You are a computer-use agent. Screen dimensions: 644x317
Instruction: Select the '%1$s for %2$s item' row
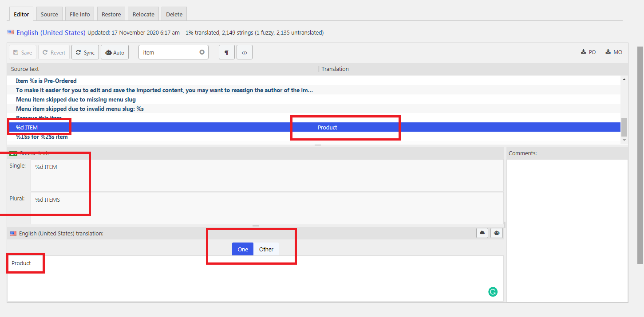click(314, 137)
